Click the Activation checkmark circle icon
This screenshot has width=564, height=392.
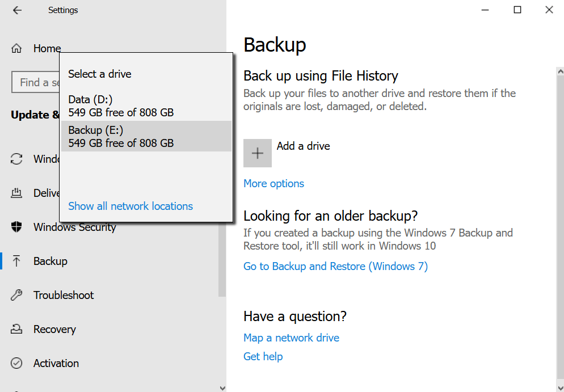click(17, 363)
